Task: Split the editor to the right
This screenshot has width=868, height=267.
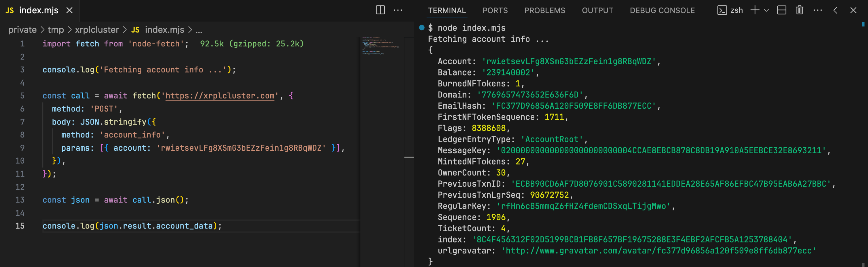Action: point(380,10)
